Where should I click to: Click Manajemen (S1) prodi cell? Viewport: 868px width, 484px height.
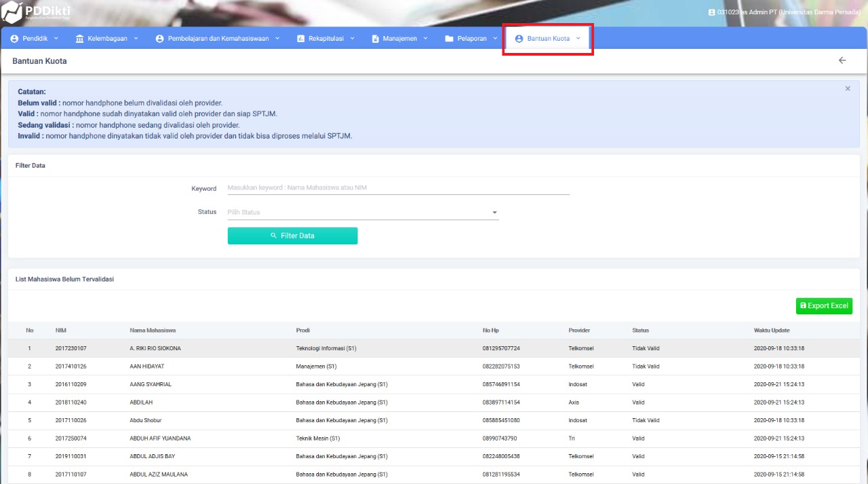[x=317, y=367]
